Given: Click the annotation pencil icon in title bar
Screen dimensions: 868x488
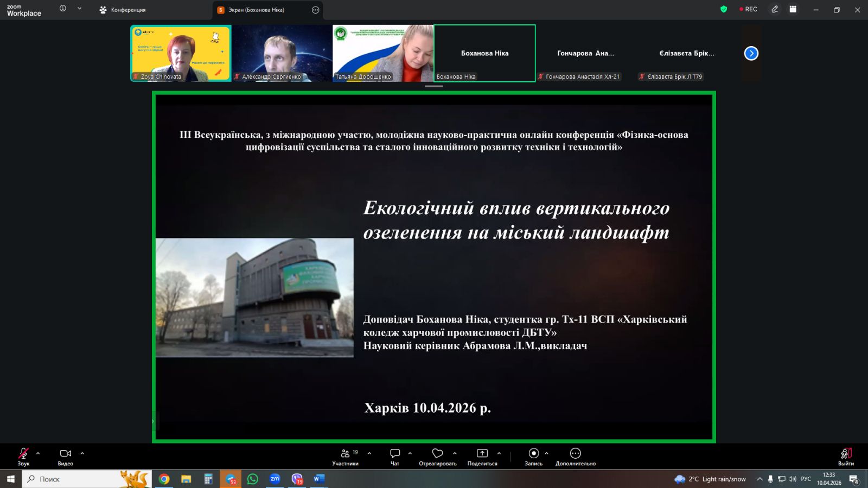Looking at the screenshot, I should [775, 9].
